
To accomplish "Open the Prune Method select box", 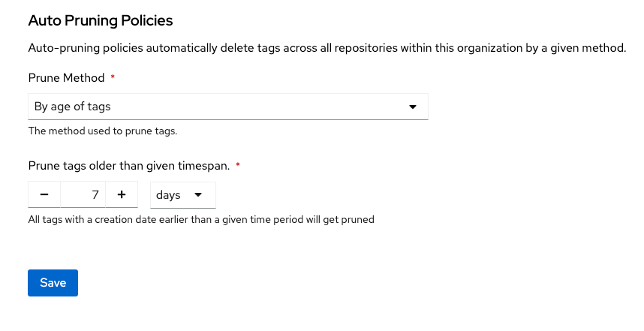I will pyautogui.click(x=227, y=107).
